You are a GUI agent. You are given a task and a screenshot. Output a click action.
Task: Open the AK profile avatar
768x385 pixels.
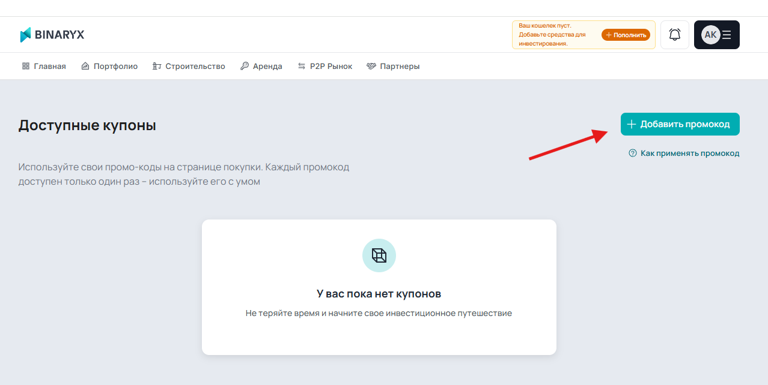(x=710, y=35)
